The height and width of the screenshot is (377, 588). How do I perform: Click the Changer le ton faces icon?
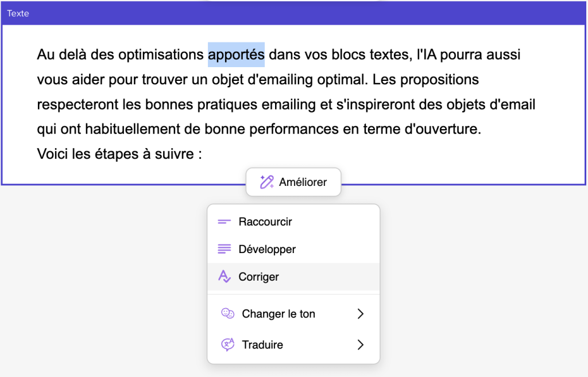[x=227, y=314]
